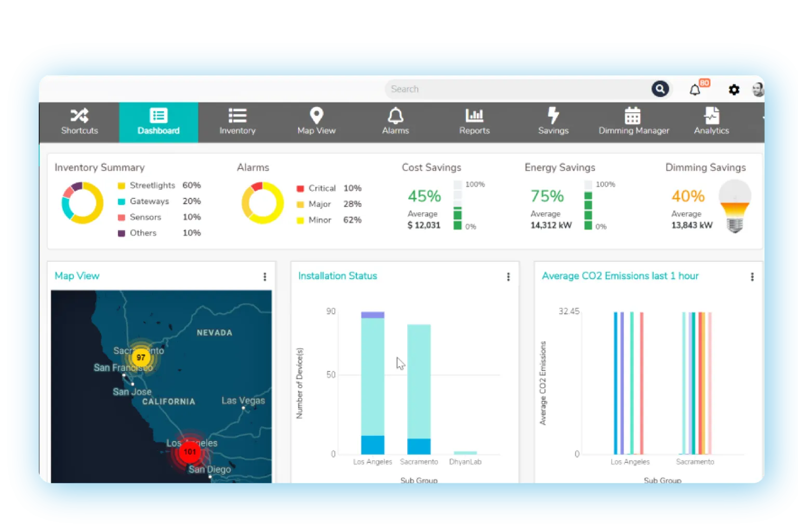Click the Dashboard list icon
This screenshot has width=798, height=532.
158,115
